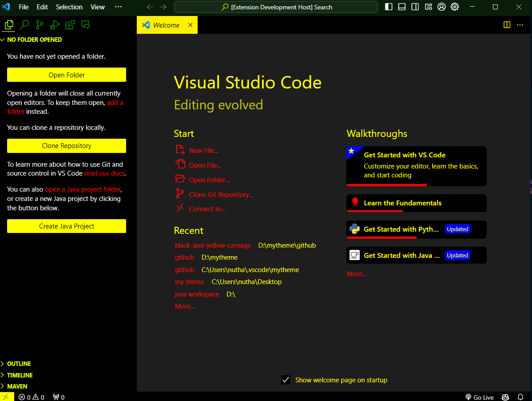Image resolution: width=532 pixels, height=401 pixels.
Task: Open the File menu
Action: point(24,7)
